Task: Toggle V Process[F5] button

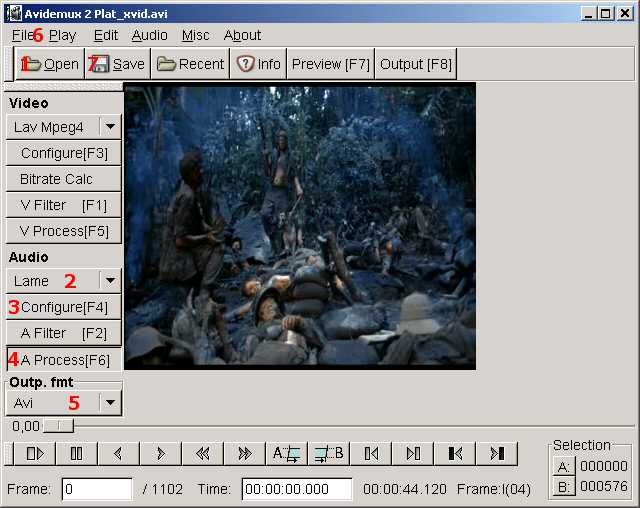Action: tap(64, 231)
